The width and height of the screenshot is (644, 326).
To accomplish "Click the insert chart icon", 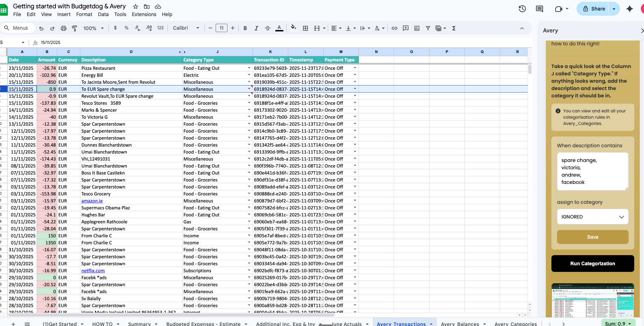I will pos(417,28).
